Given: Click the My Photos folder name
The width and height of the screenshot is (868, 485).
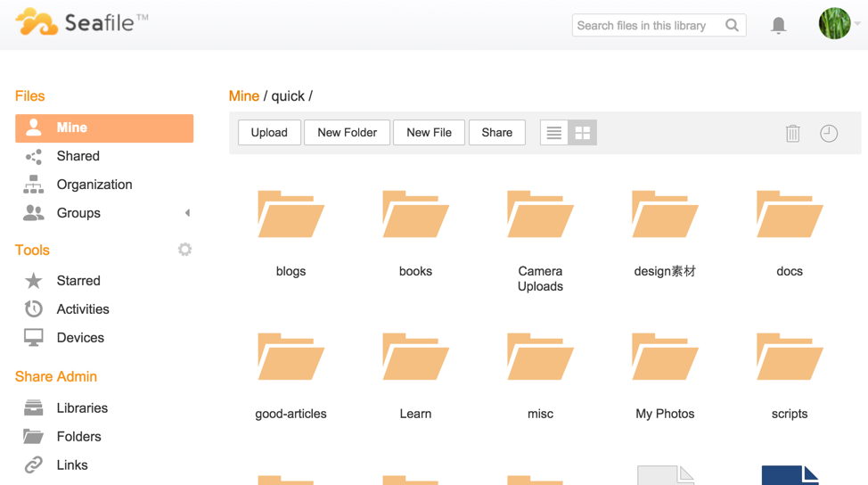Looking at the screenshot, I should [x=665, y=414].
